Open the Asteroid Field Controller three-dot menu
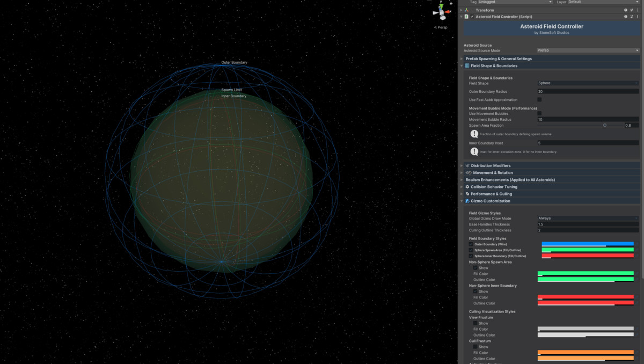This screenshot has height=364, width=644. click(x=638, y=17)
